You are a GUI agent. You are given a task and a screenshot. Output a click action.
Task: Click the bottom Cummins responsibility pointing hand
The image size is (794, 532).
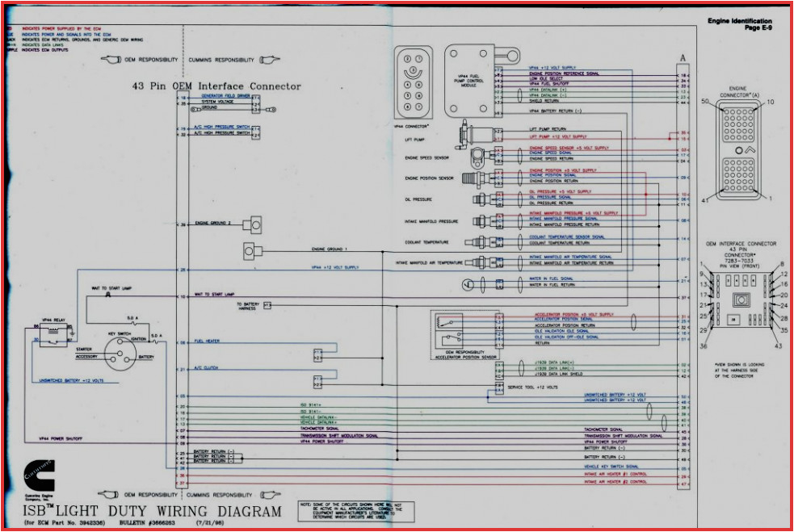coord(271,494)
